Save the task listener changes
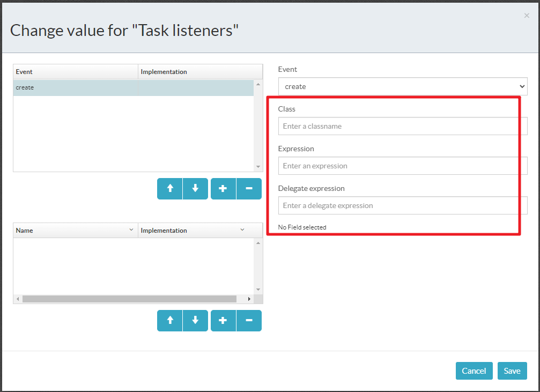Image resolution: width=540 pixels, height=392 pixels. pos(512,371)
